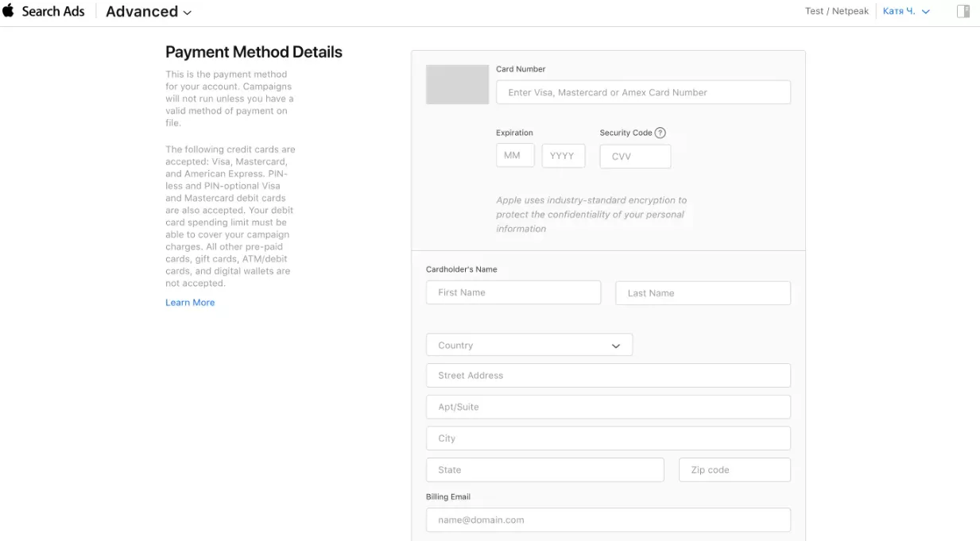Focus the Card Number input field
The height and width of the screenshot is (541, 980).
point(643,92)
